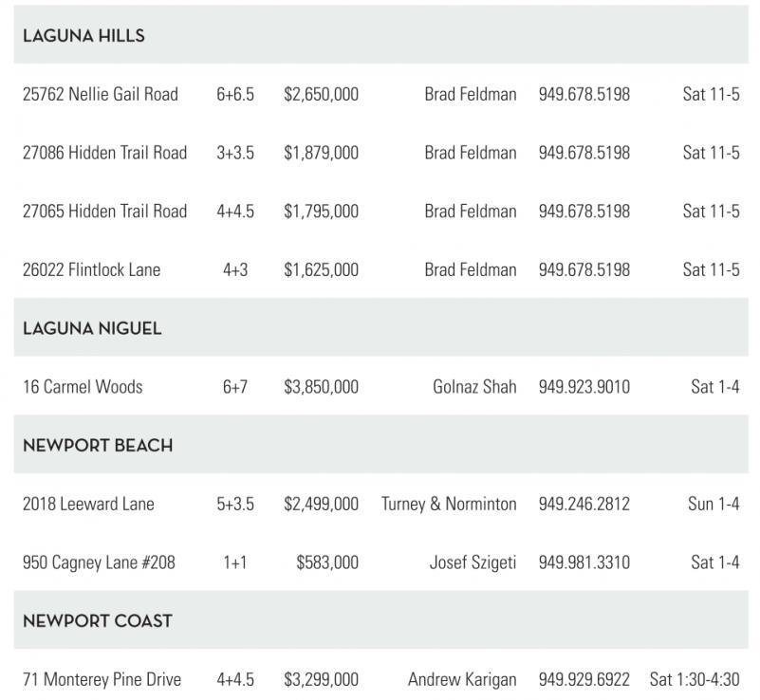Viewport: 760px width, 700px height.
Task: Click agent name Josef Szigeti
Action: pyautogui.click(x=473, y=562)
